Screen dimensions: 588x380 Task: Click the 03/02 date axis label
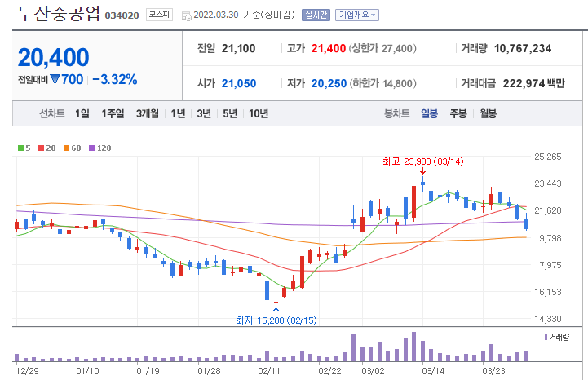point(373,371)
